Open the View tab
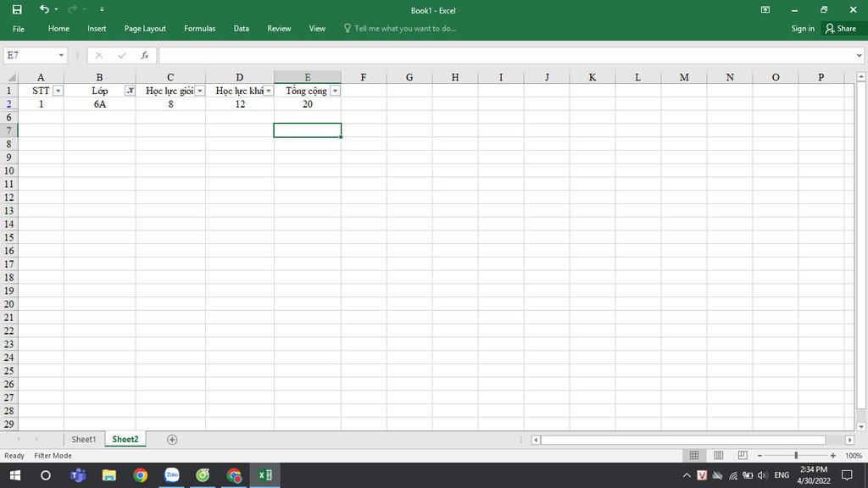The image size is (868, 488). [317, 29]
